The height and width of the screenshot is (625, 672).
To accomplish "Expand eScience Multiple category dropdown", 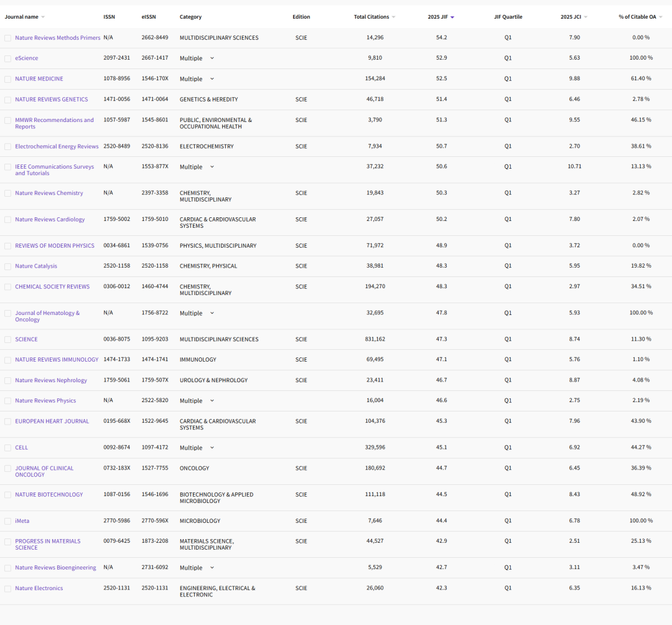I will pyautogui.click(x=212, y=59).
